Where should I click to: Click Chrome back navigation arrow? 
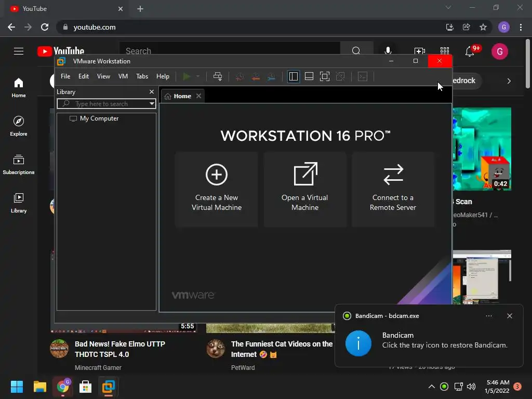coord(11,27)
